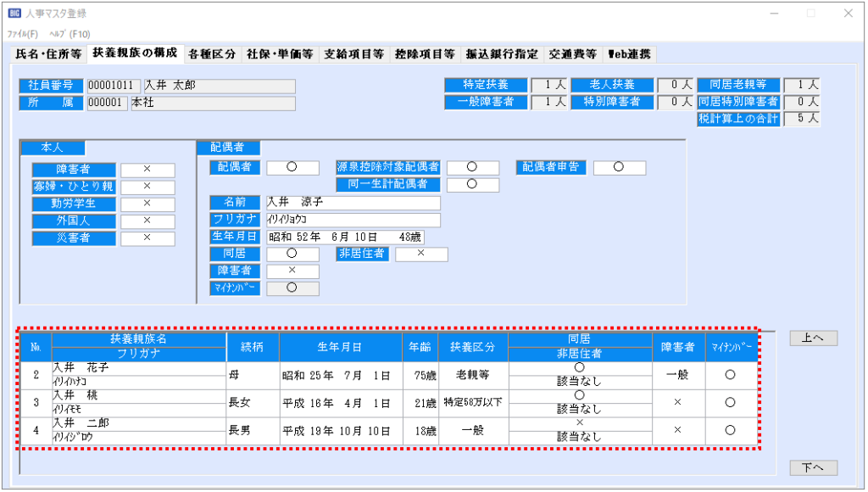868x492 pixels.
Task: Toggle the spouse 非居住者 value box
Action: [x=420, y=254]
